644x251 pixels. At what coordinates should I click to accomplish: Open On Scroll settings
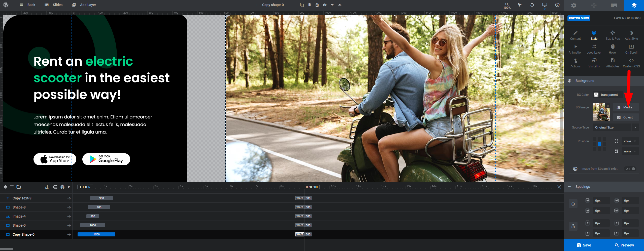(631, 49)
